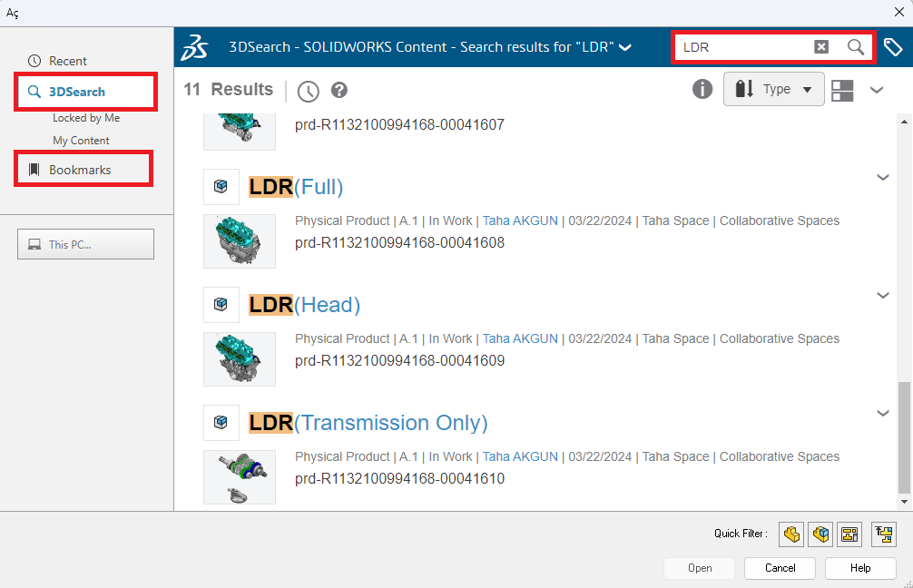This screenshot has width=913, height=588.
Task: Open the Type sort dropdown
Action: pos(773,89)
